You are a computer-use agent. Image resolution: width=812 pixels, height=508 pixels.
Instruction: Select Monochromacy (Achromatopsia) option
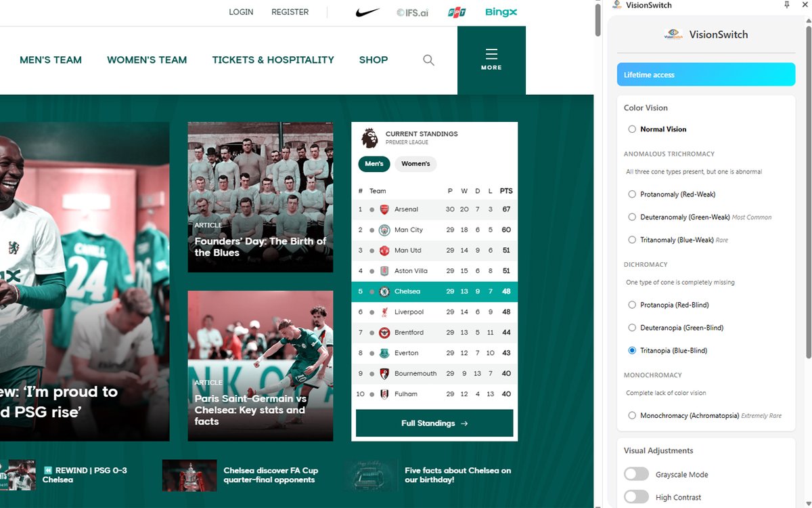632,415
